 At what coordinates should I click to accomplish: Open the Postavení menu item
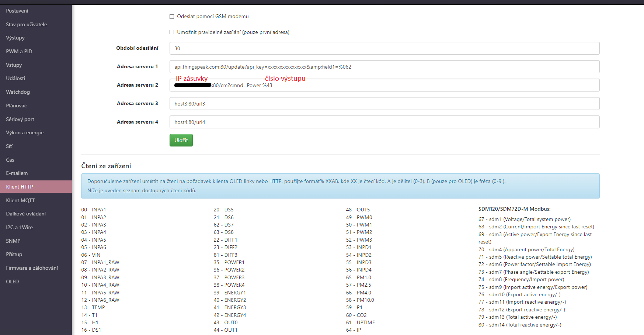click(x=17, y=11)
